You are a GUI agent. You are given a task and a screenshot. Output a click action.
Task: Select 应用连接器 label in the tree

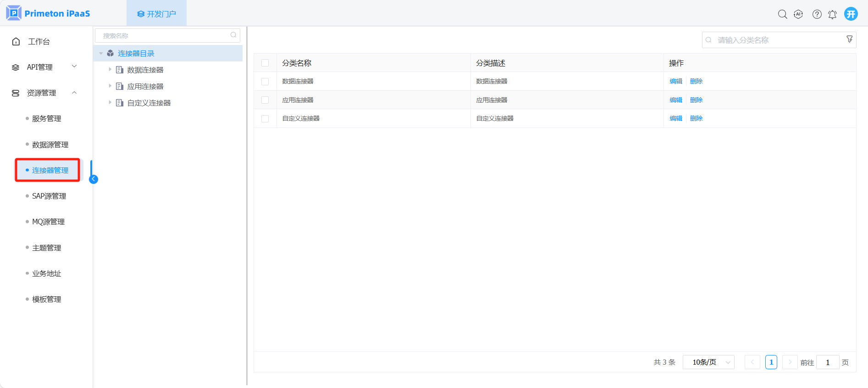[145, 86]
